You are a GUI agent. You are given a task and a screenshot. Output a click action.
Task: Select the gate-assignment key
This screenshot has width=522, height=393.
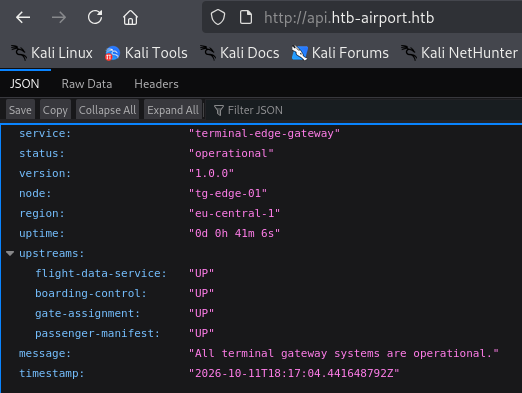[x=88, y=313]
